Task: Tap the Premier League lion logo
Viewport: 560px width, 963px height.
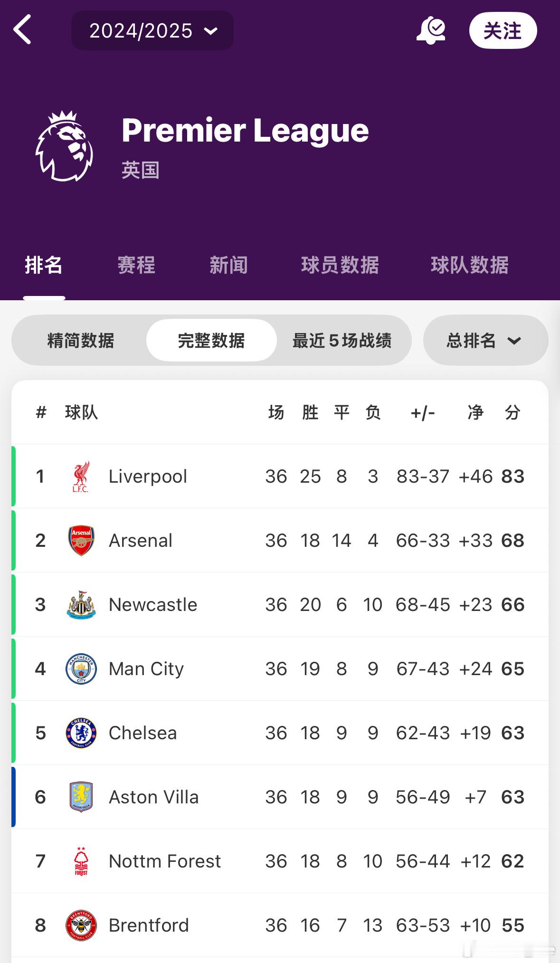Action: tap(65, 146)
